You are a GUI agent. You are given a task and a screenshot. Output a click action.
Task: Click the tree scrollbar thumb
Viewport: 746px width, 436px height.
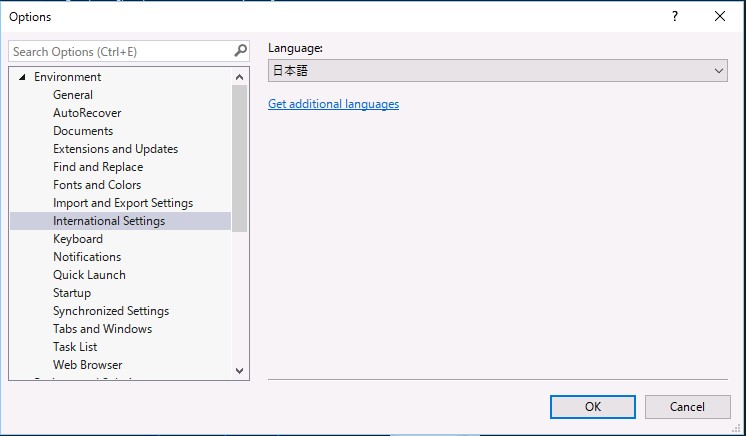pos(239,159)
